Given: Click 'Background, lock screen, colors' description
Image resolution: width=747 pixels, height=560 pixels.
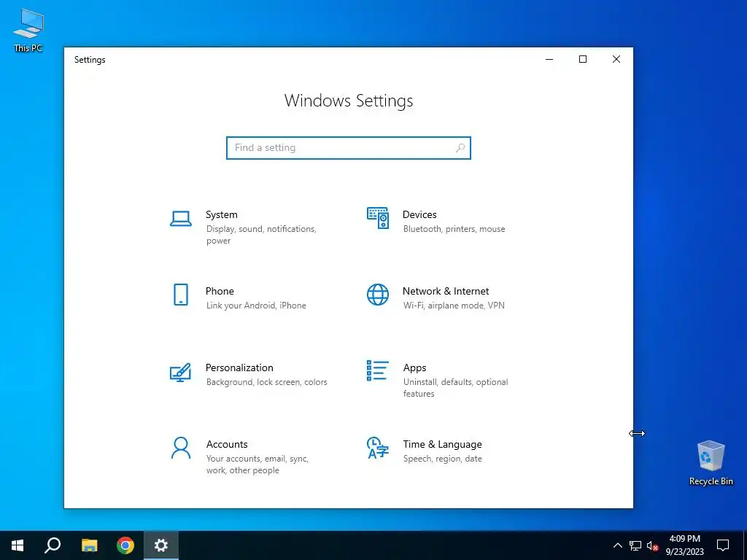Looking at the screenshot, I should 267,382.
